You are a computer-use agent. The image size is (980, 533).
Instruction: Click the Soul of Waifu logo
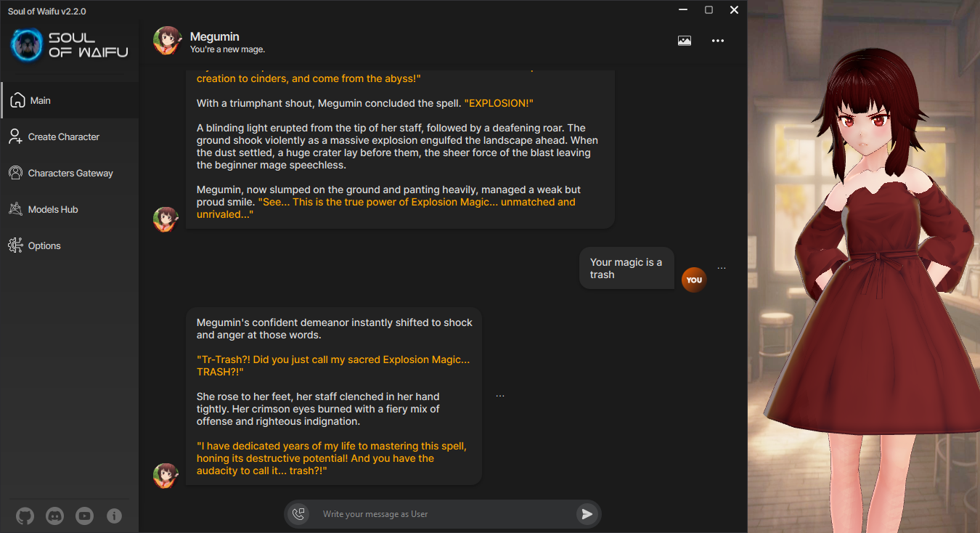(69, 45)
